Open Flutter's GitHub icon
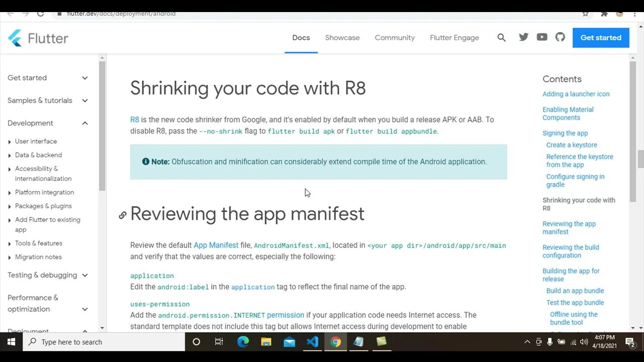This screenshot has width=644, height=362. click(560, 37)
